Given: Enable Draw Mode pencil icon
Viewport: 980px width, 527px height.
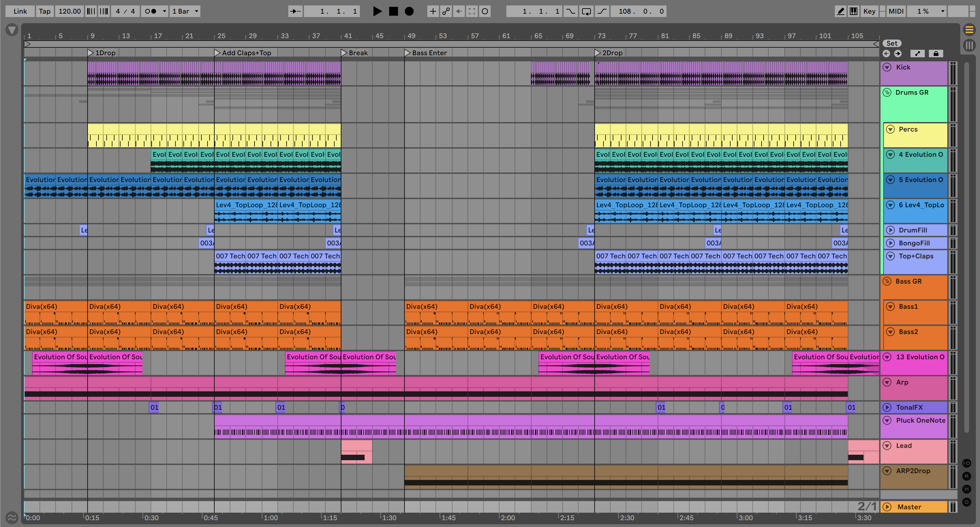Looking at the screenshot, I should tap(840, 11).
